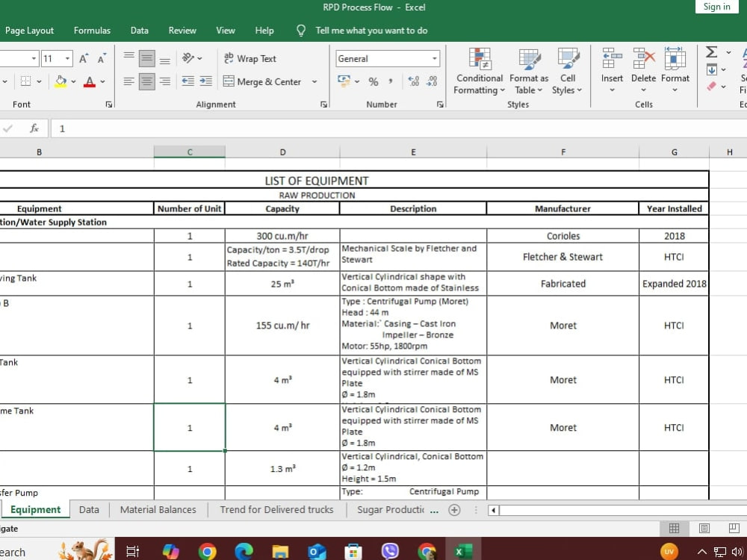Apply Percent Style
This screenshot has height=560, width=747.
click(373, 81)
